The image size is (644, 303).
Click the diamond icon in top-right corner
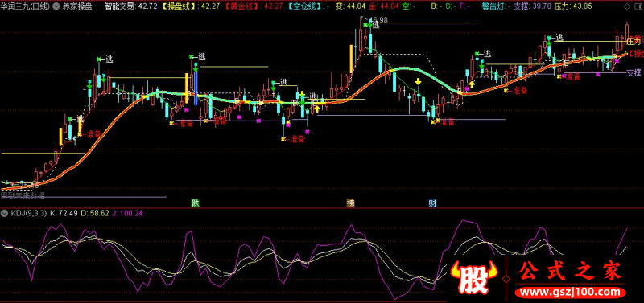point(626,6)
